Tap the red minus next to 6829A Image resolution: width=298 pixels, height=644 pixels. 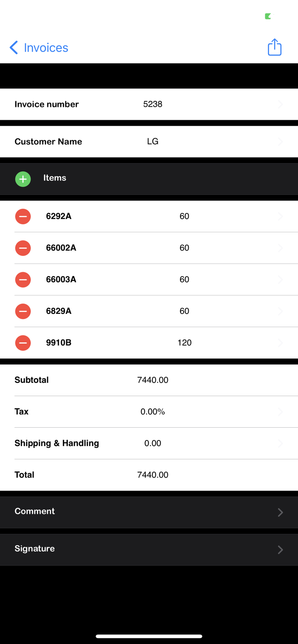23,311
